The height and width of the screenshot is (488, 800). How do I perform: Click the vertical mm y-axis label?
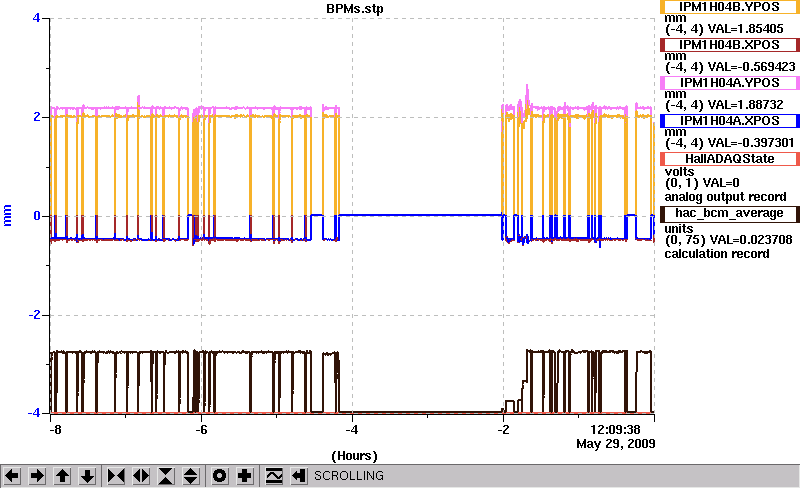tap(7, 215)
